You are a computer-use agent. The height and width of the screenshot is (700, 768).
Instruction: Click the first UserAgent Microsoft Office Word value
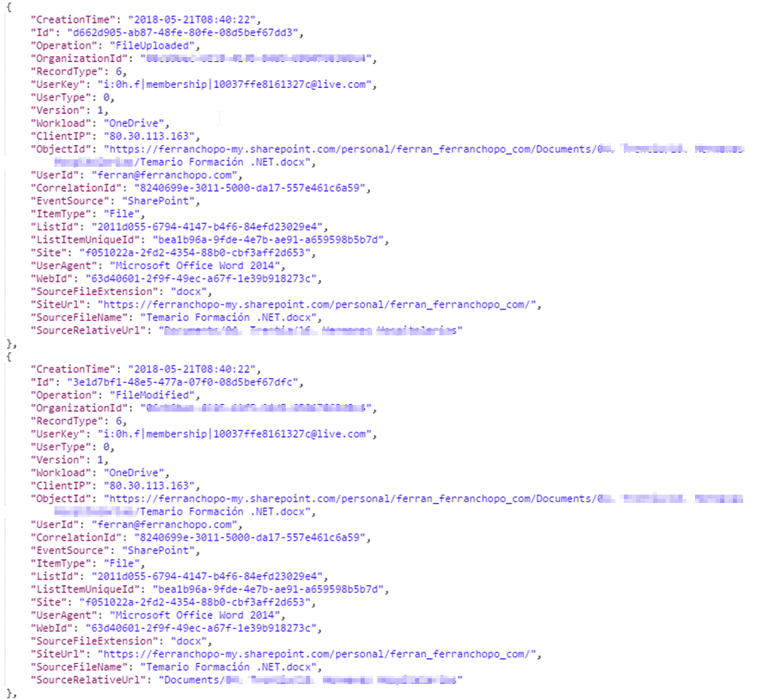[195, 266]
